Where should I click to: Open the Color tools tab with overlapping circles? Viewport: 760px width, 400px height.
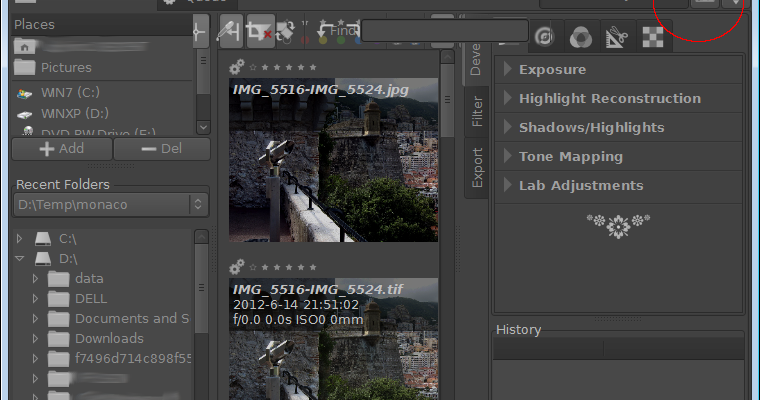click(581, 36)
